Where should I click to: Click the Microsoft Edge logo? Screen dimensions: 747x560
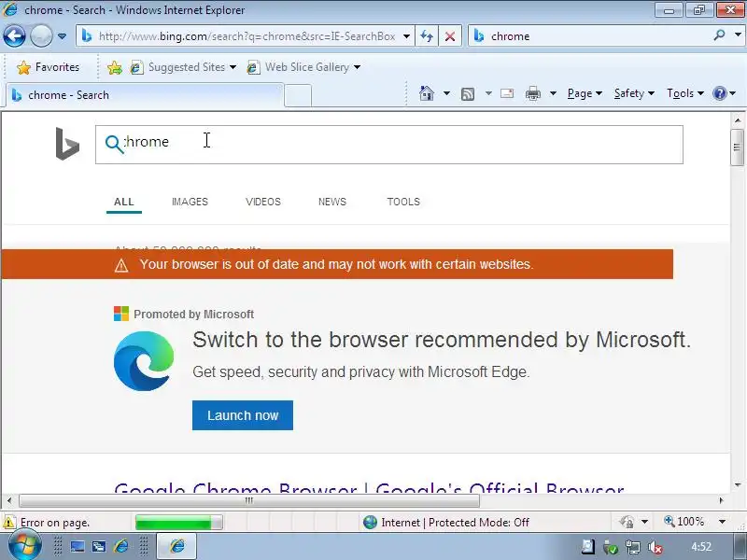pyautogui.click(x=144, y=360)
